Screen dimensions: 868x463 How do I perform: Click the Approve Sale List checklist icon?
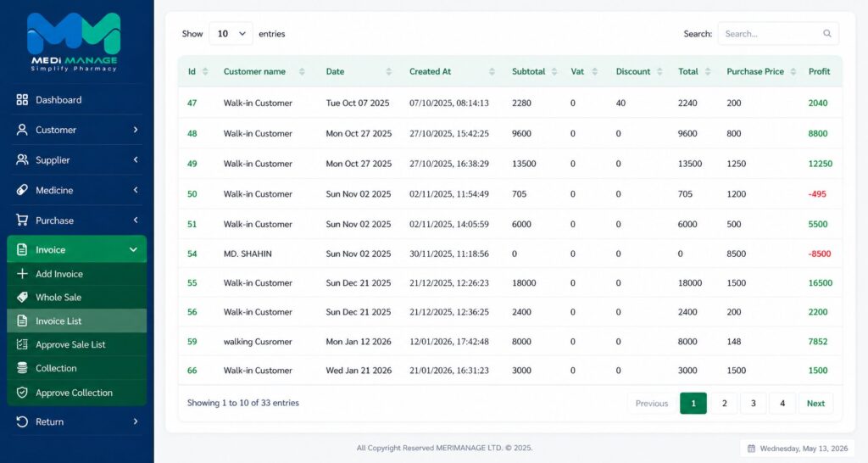point(22,344)
